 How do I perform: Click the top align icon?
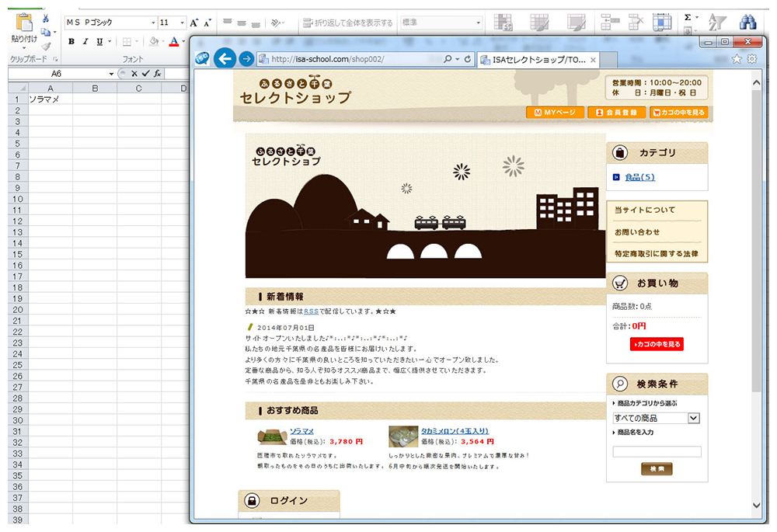click(x=228, y=23)
